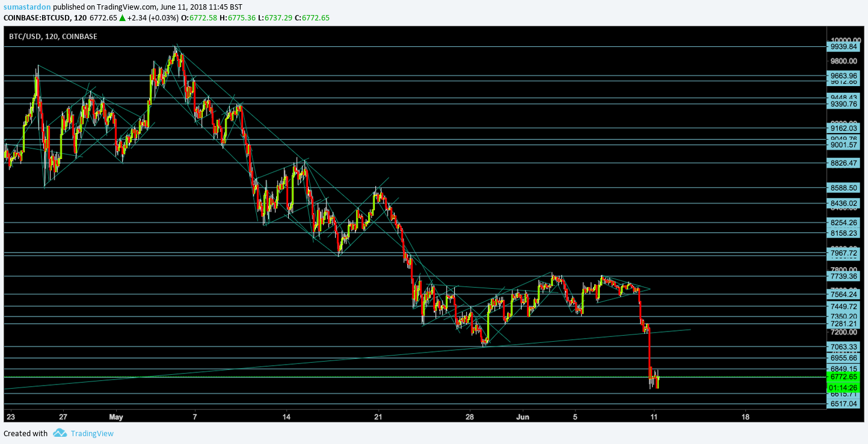
Task: Click the 7739.36 price level label
Action: [843, 276]
